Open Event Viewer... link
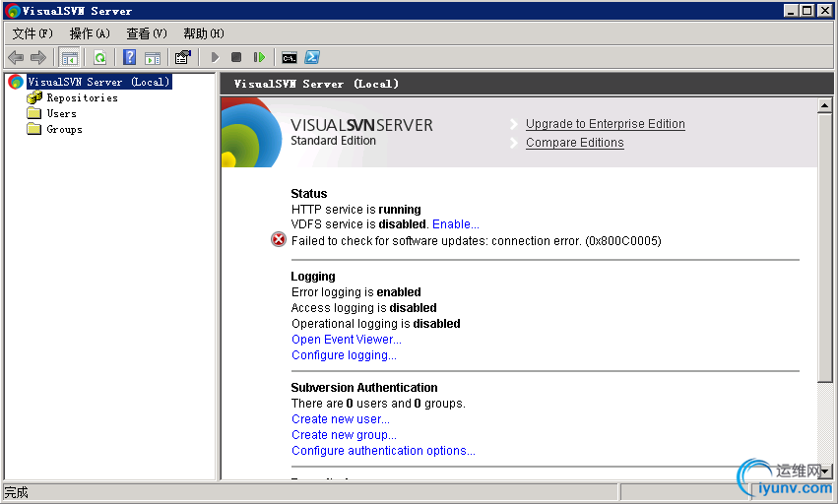Screen dimensions: 838x504 347,340
